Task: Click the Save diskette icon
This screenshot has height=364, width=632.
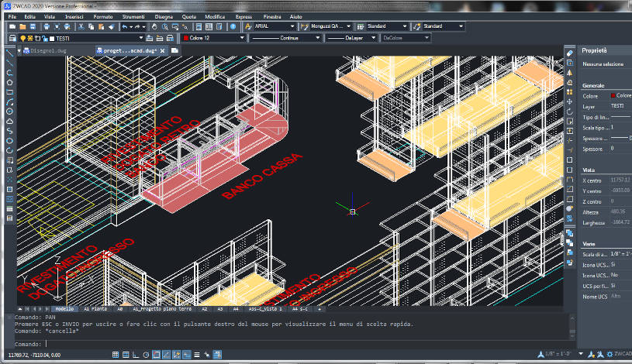Action: tap(33, 26)
